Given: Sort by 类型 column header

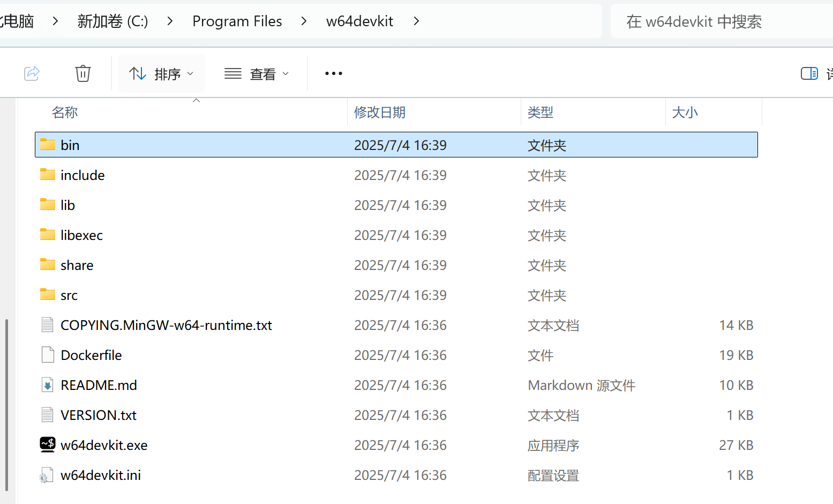Looking at the screenshot, I should coord(540,112).
